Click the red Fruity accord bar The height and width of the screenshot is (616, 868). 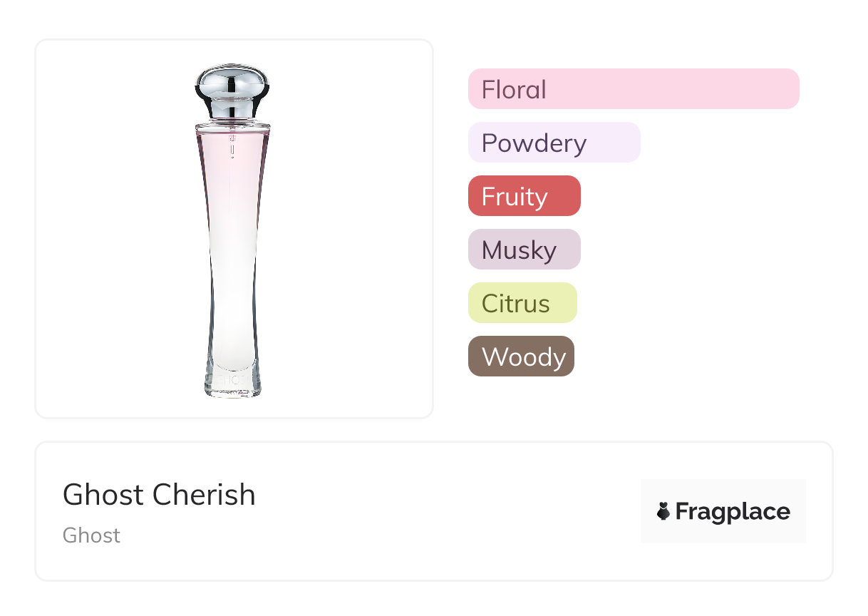524,196
